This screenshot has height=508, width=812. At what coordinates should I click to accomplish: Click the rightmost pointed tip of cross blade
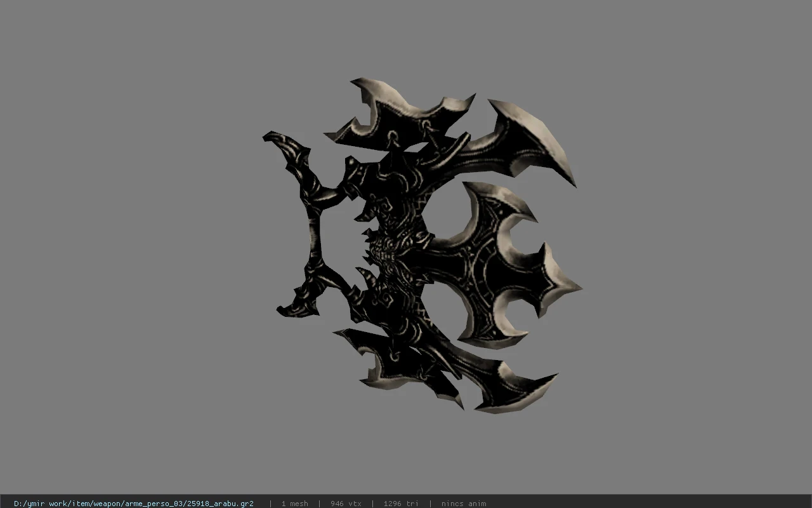568,287
